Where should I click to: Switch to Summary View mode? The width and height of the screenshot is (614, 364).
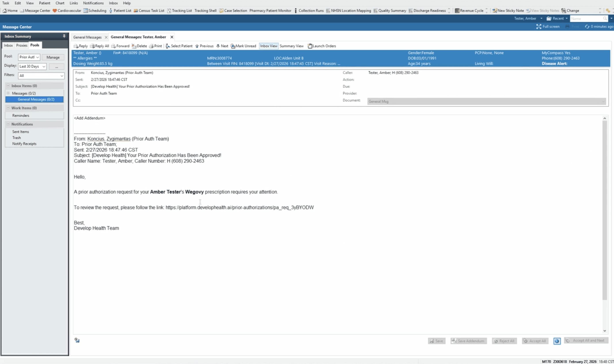coord(291,46)
